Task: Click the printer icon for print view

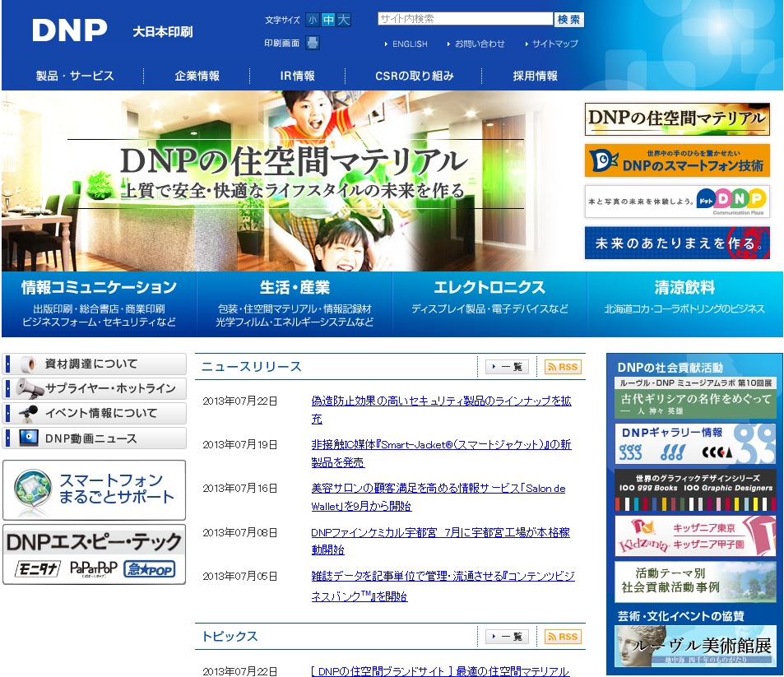Action: tap(313, 44)
